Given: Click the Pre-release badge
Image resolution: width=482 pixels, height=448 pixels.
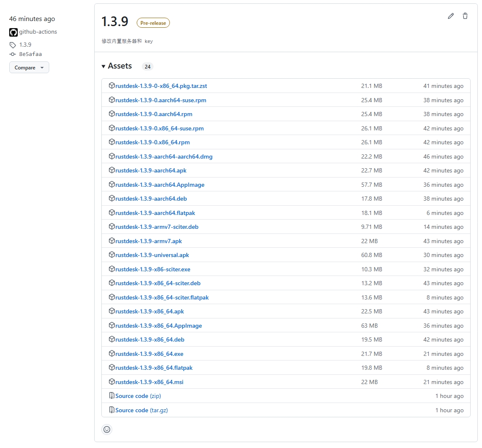Looking at the screenshot, I should (153, 23).
